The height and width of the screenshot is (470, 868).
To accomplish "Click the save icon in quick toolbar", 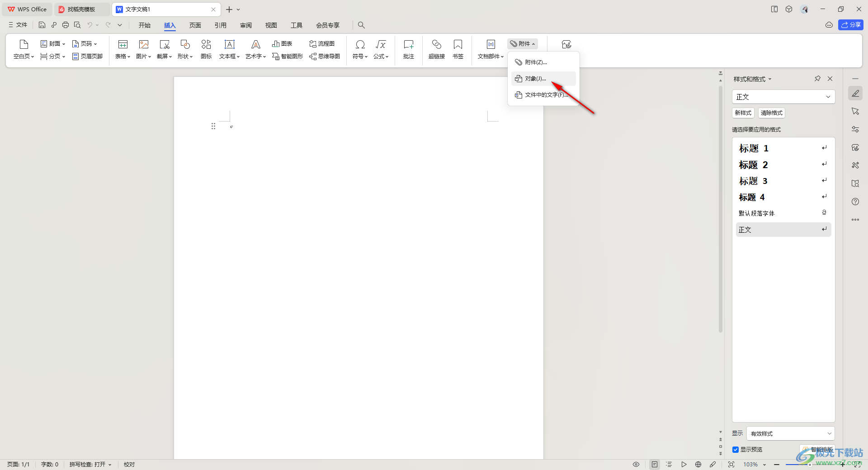I will point(42,25).
